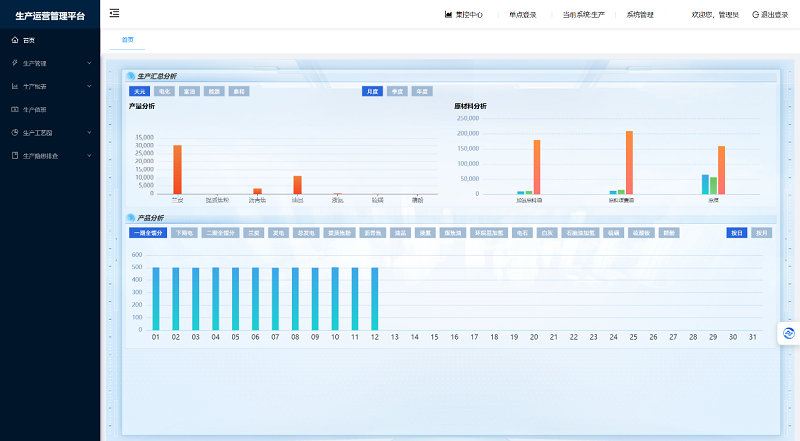Viewport: 800px width, 441px height.
Task: Select the 首页 page tab
Action: click(128, 40)
